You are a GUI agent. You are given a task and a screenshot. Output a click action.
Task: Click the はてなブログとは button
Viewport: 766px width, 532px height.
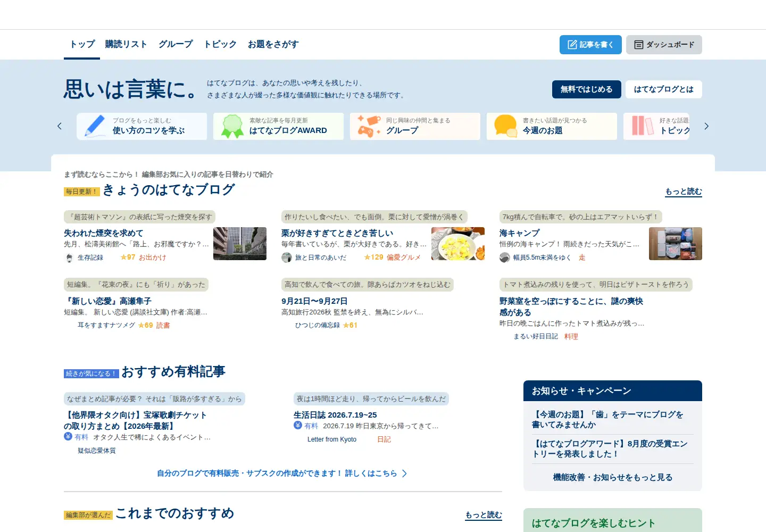click(x=663, y=89)
